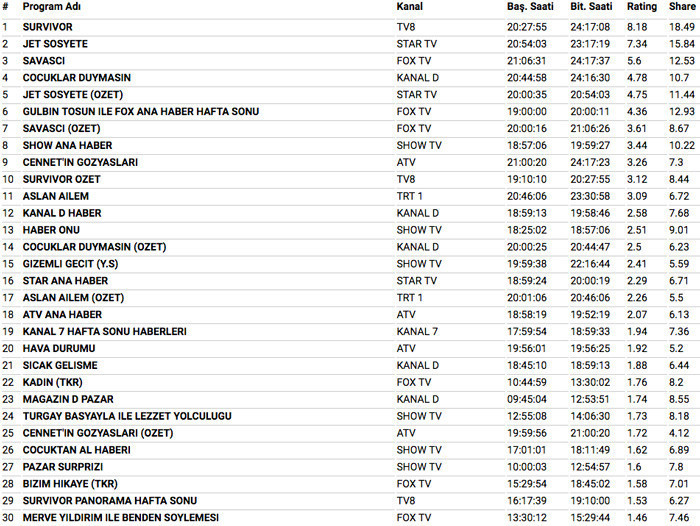700x526 pixels.
Task: Click the Share column header
Action: (x=682, y=7)
